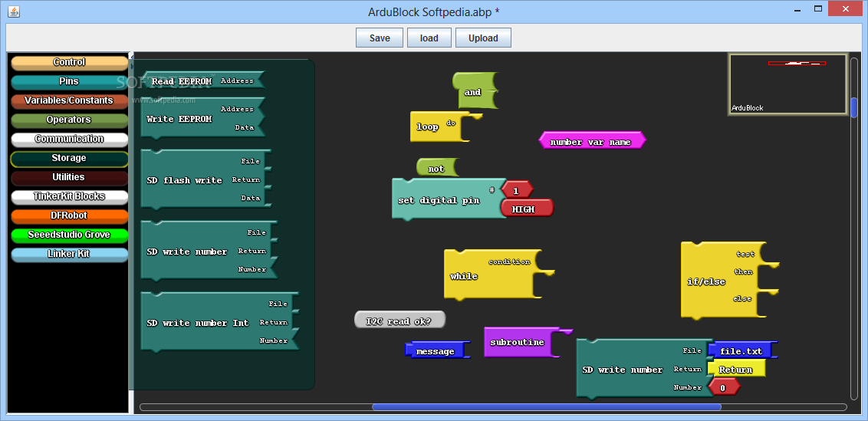This screenshot has width=868, height=421.
Task: Maximize the ArduBlock window
Action: 817,9
